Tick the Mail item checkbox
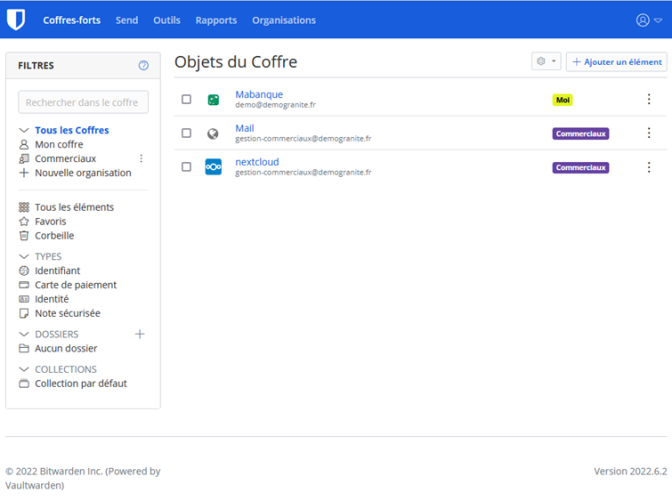Image resolution: width=672 pixels, height=501 pixels. (186, 133)
